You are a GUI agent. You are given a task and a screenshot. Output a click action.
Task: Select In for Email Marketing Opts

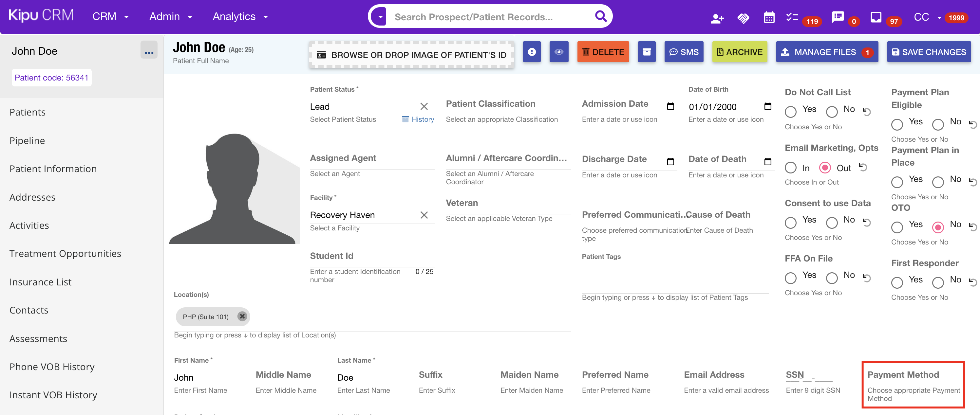tap(791, 168)
